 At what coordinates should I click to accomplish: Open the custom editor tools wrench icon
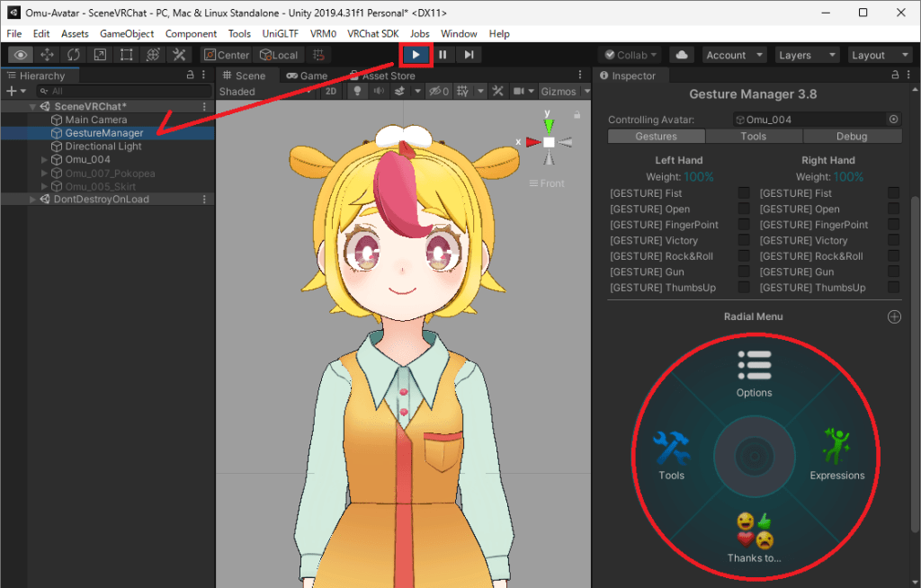(177, 54)
